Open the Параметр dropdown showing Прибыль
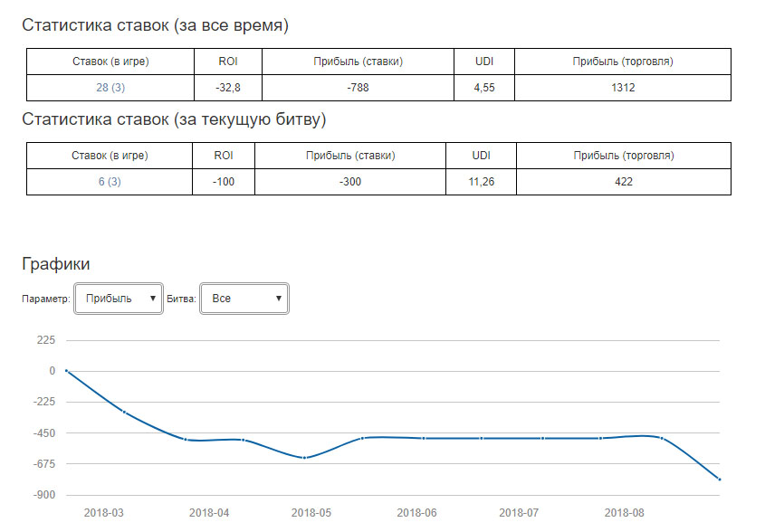 point(118,299)
